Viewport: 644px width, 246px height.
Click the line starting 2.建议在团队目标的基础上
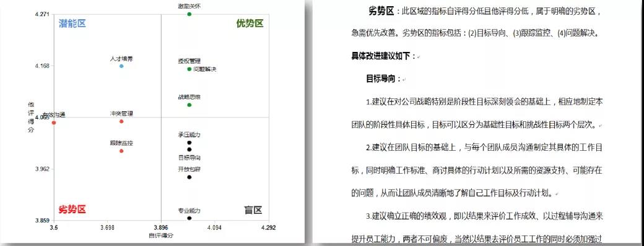pos(484,146)
